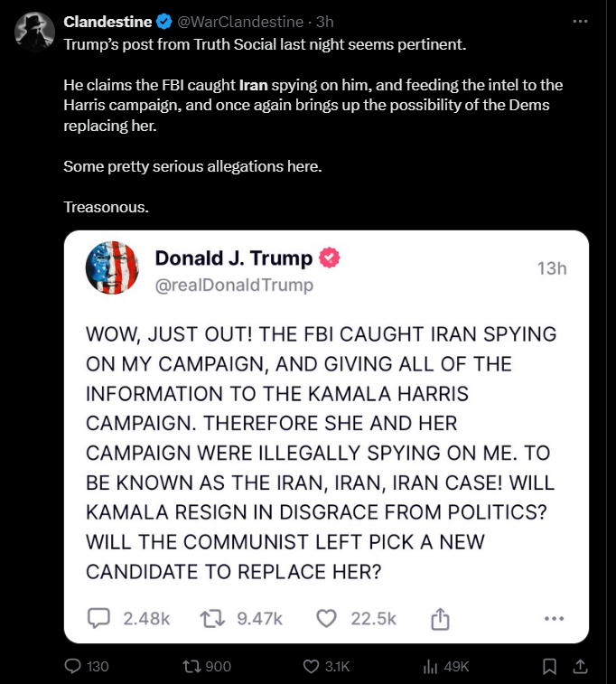The height and width of the screenshot is (684, 616).
Task: Repost the tweet with 900 reposts
Action: click(x=191, y=666)
